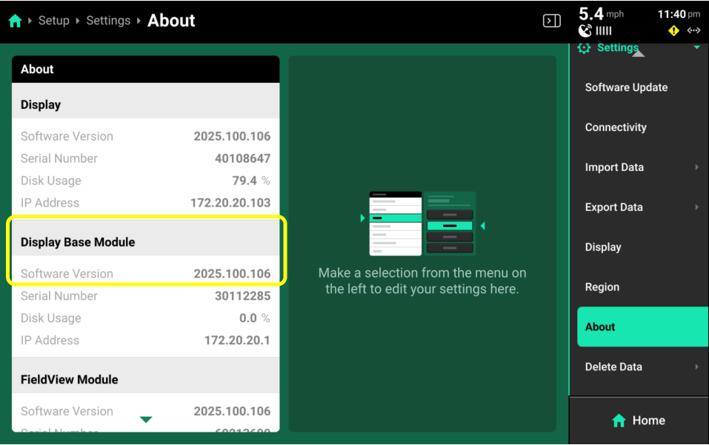The image size is (709, 445).
Task: Open Region settings menu item
Action: click(x=638, y=287)
